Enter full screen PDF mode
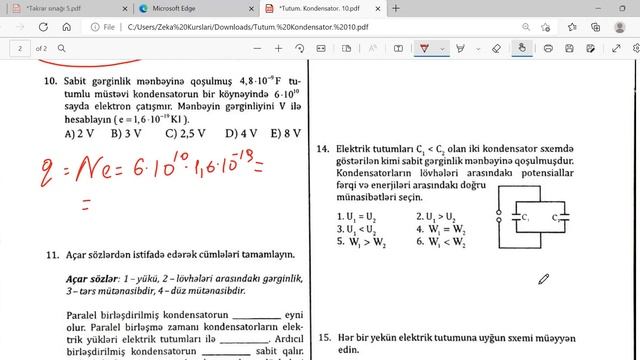 tap(616, 49)
